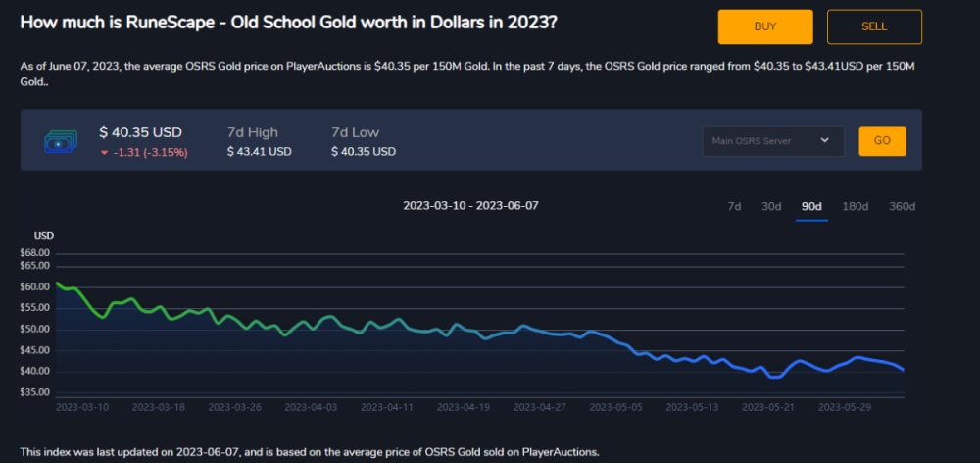Select the 30d time range tab
This screenshot has height=463, width=980.
[x=771, y=206]
